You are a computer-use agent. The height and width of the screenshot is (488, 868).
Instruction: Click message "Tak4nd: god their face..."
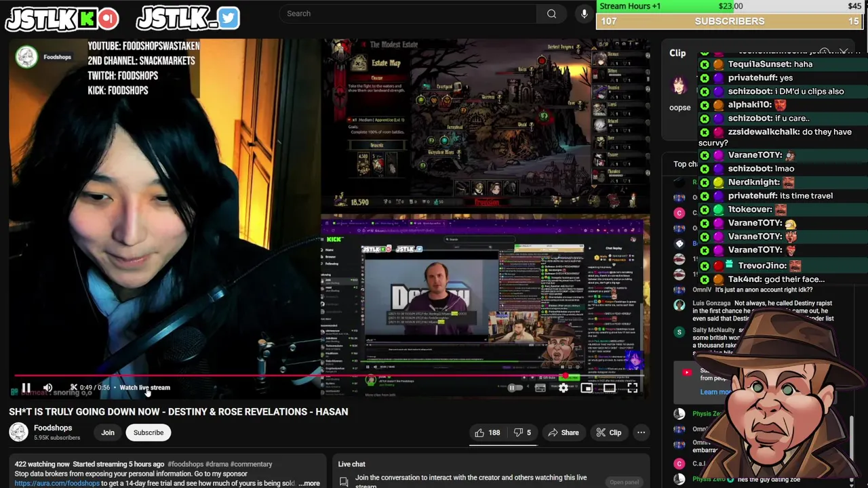[x=776, y=279]
